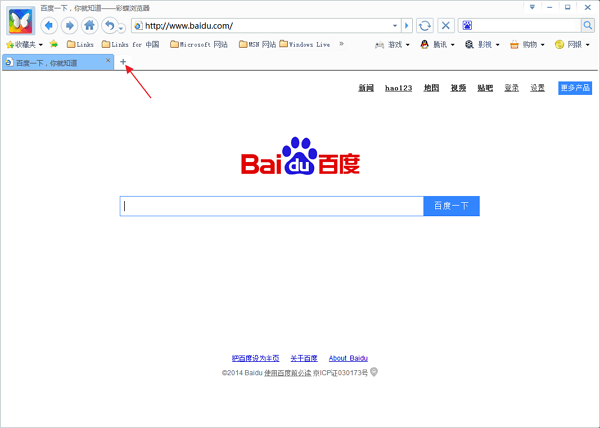Click the Forward arrow navigation button
Image resolution: width=600 pixels, height=428 pixels.
tap(69, 26)
